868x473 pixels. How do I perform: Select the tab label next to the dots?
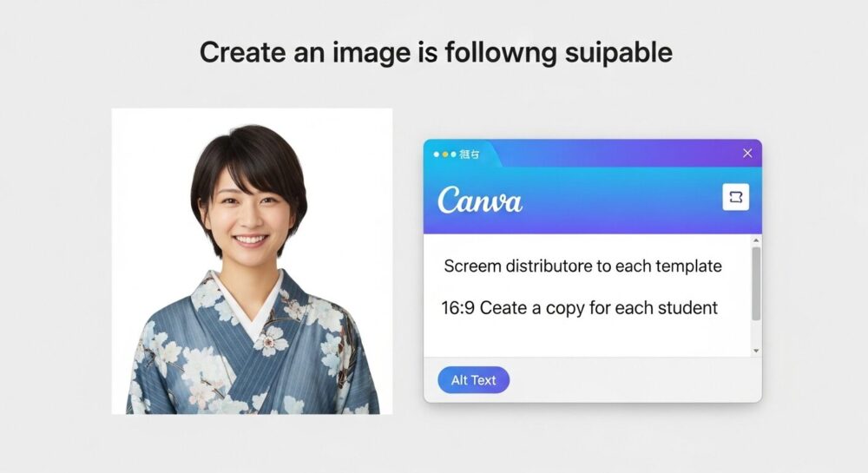click(x=469, y=154)
